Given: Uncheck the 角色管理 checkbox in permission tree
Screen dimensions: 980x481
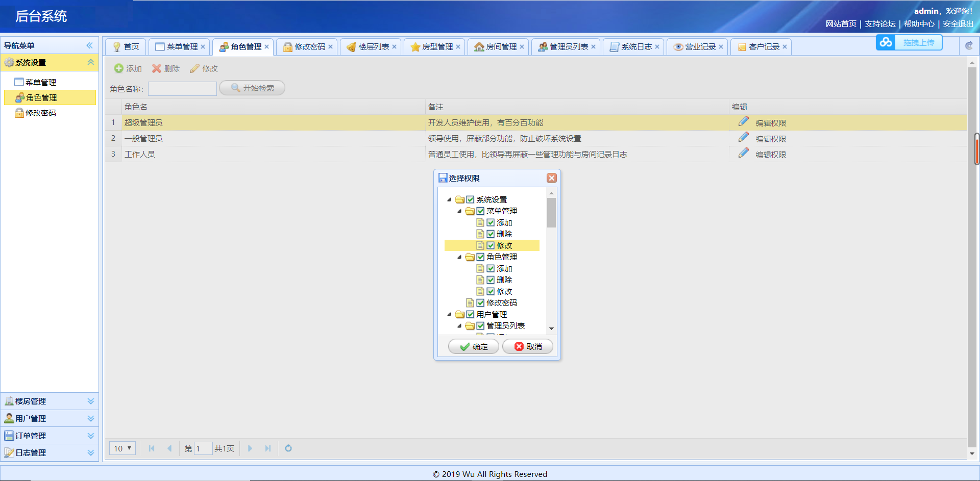Looking at the screenshot, I should [x=480, y=257].
